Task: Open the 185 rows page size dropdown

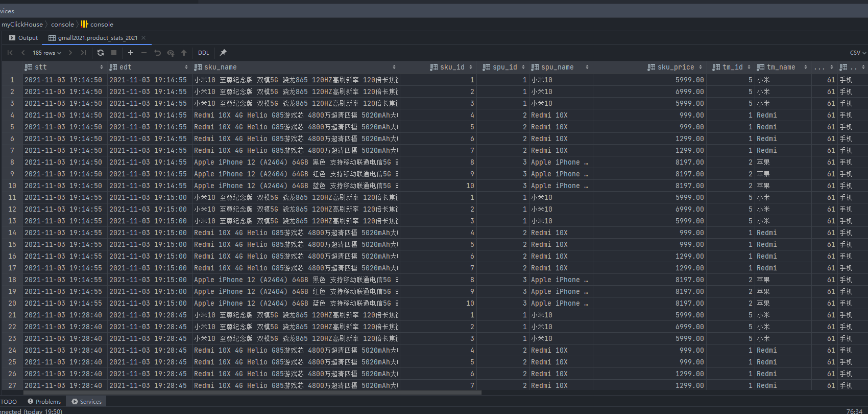Action: 46,53
